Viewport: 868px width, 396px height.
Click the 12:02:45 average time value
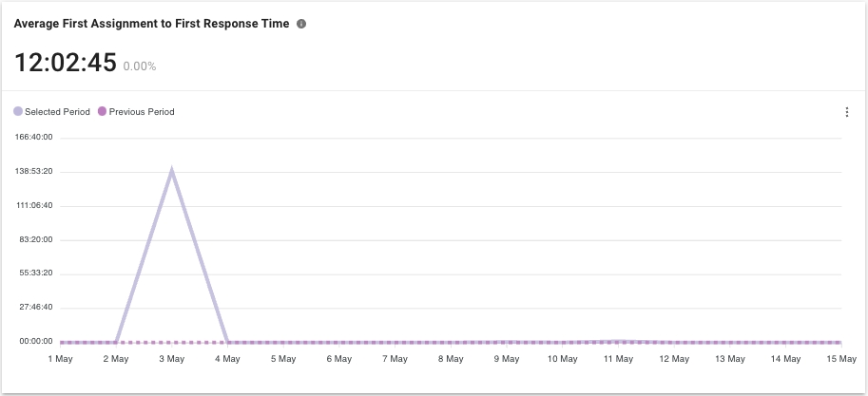pyautogui.click(x=66, y=63)
